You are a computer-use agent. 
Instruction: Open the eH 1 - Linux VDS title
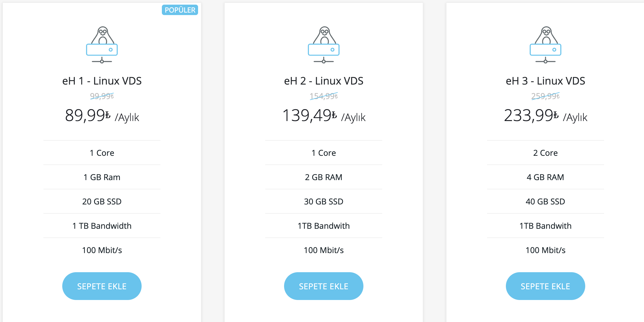[x=102, y=81]
